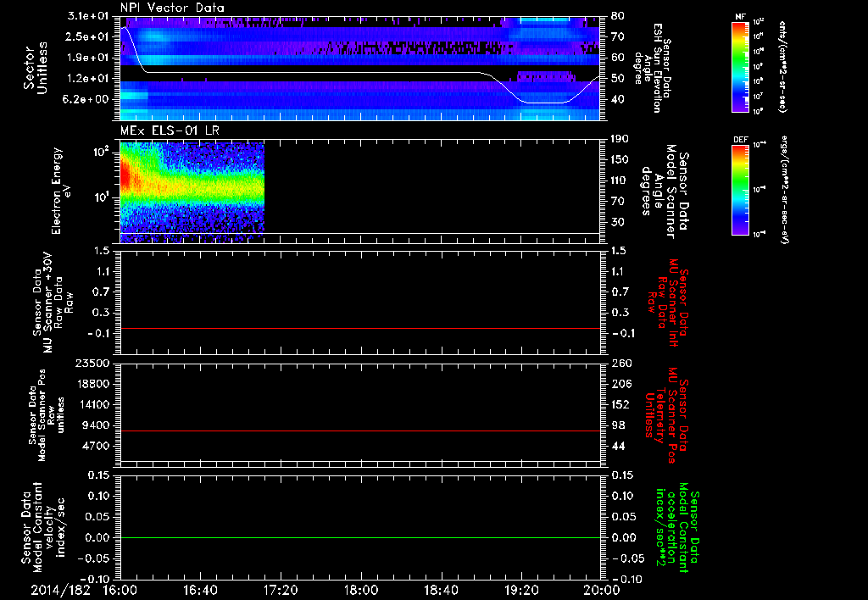Image resolution: width=868 pixels, height=600 pixels.
Task: Select the "MU Scanner +30V" axis title
Action: click(x=53, y=303)
